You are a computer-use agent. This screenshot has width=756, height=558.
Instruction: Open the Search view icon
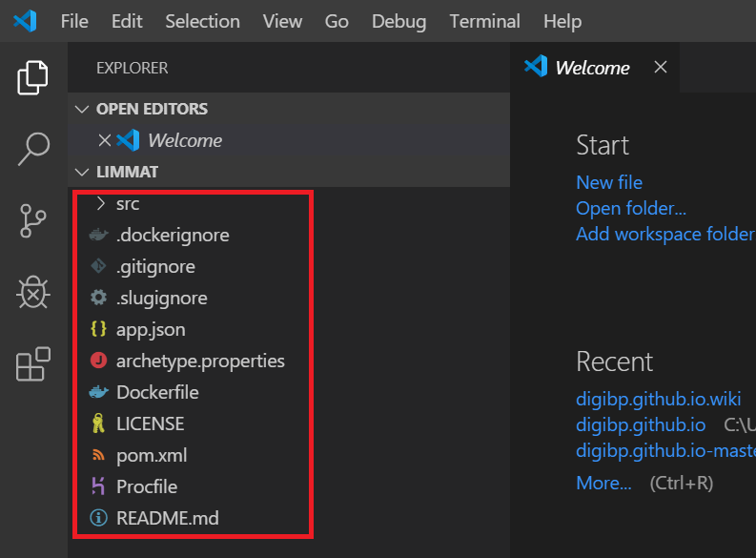33,149
